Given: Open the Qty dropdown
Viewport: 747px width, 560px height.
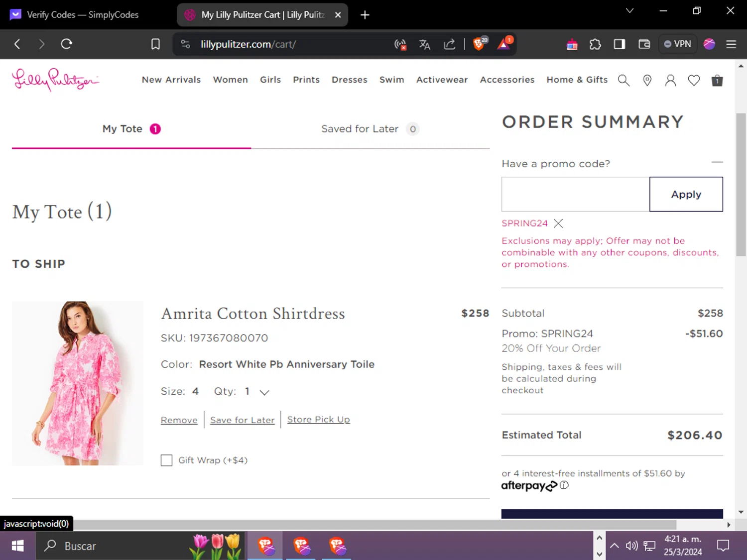Looking at the screenshot, I should [256, 392].
